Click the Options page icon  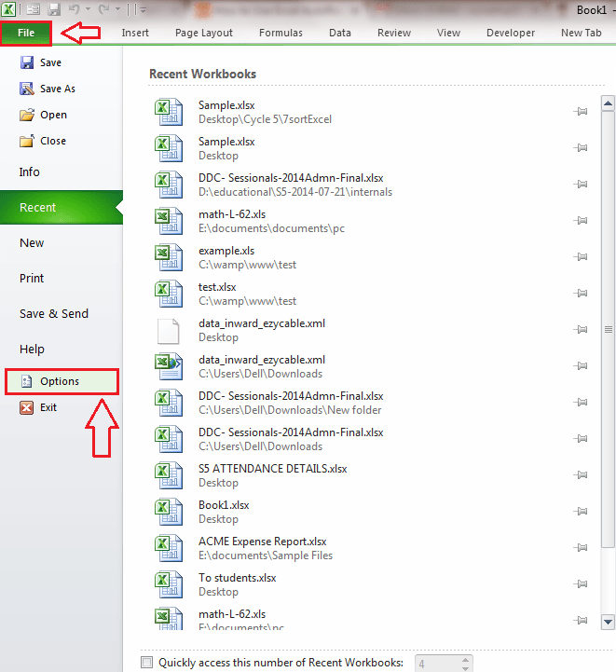click(26, 381)
